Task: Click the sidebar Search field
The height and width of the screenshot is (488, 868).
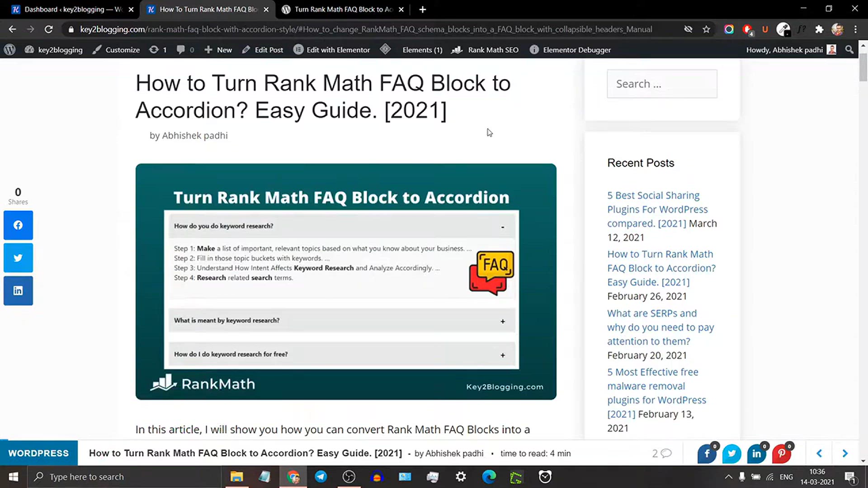Action: 662,84
